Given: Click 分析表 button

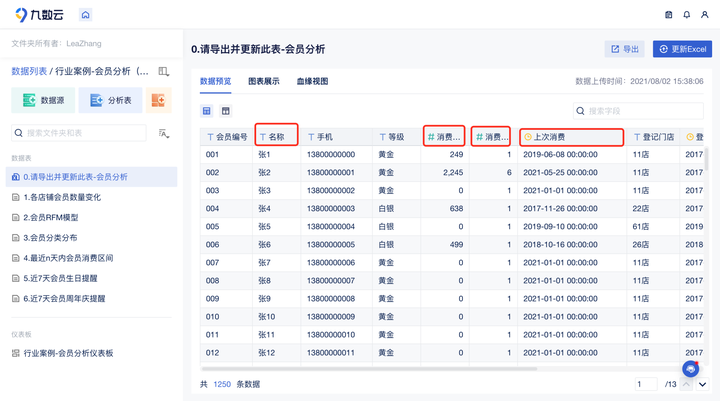Looking at the screenshot, I should 110,100.
